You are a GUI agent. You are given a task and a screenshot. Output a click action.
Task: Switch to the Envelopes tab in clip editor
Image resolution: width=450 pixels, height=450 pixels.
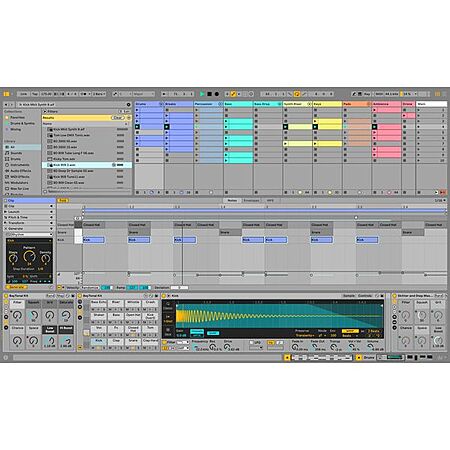[x=251, y=201]
